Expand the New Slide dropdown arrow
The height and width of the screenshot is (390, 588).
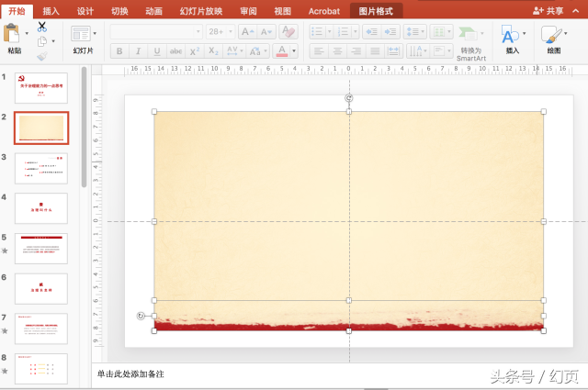(95, 33)
